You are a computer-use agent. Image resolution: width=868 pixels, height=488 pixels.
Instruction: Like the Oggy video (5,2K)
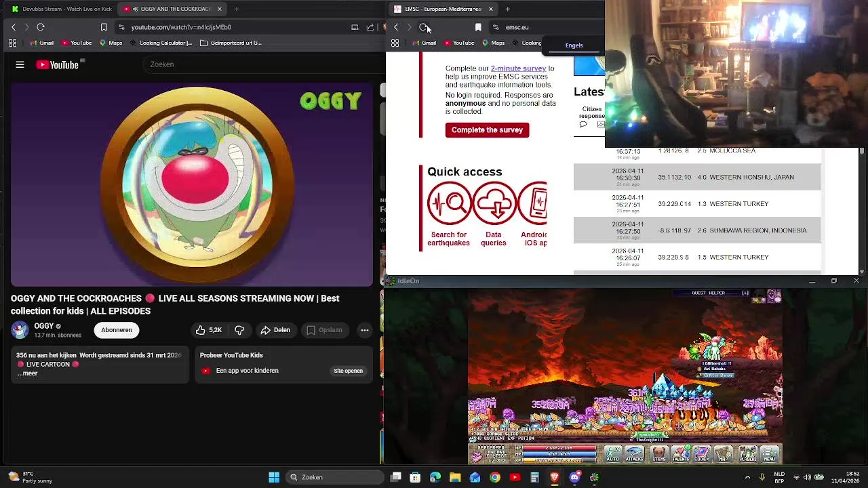coord(209,330)
